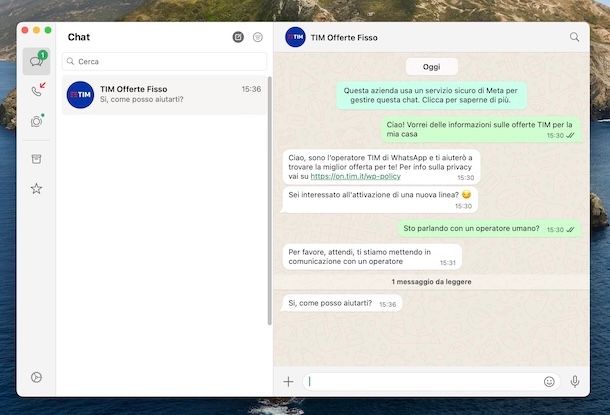The image size is (610, 415).
Task: Open the chat filter menu icon
Action: [258, 37]
